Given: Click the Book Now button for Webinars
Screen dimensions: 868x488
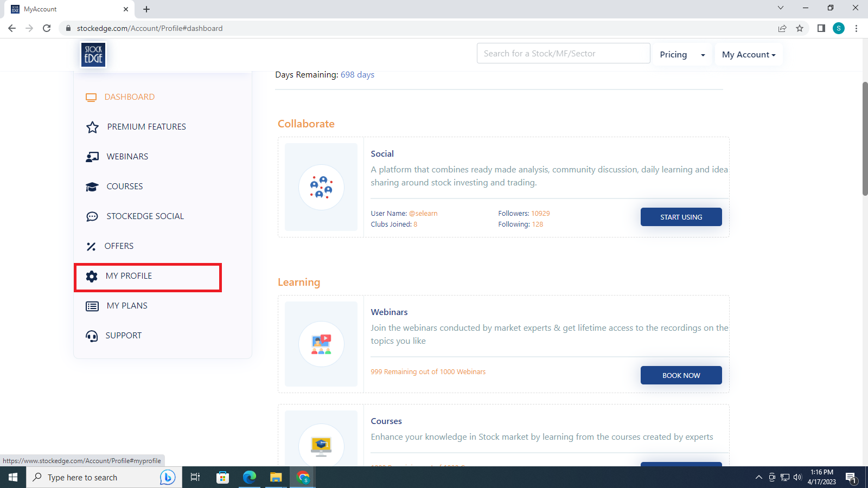Looking at the screenshot, I should 681,375.
